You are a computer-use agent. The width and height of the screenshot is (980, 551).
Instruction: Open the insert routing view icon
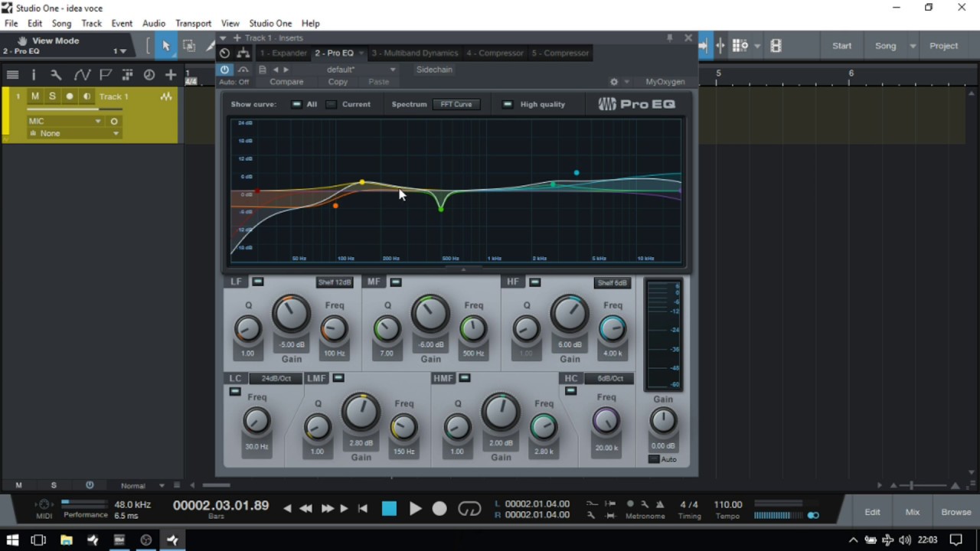pyautogui.click(x=243, y=53)
